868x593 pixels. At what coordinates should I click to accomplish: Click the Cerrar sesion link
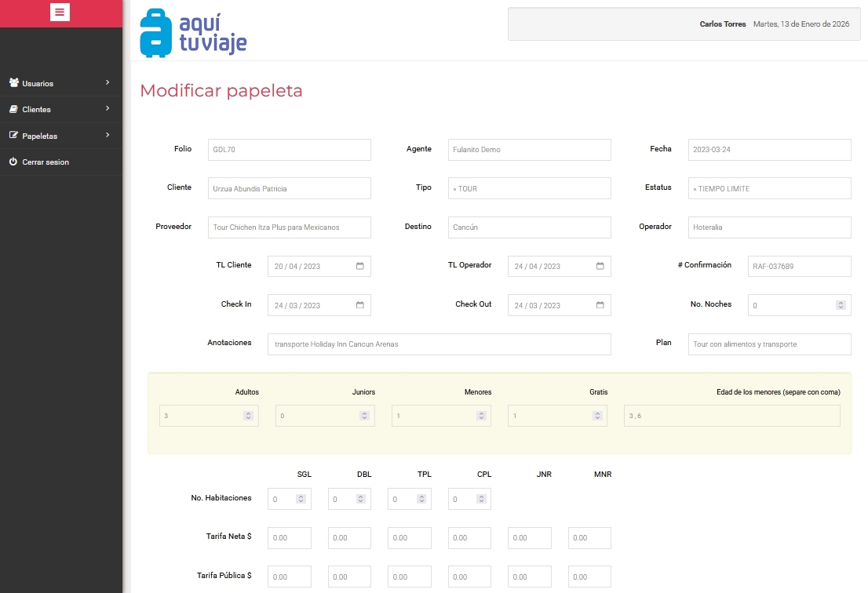point(46,162)
